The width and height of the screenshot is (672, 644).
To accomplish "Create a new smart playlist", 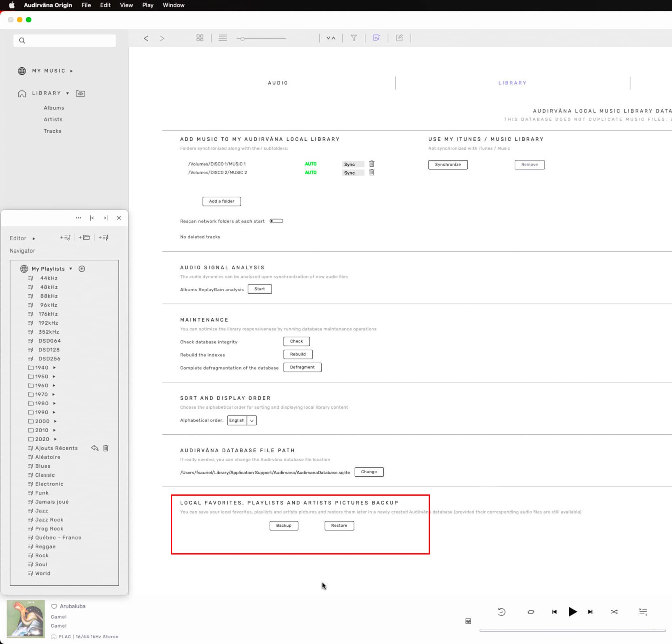I will pyautogui.click(x=103, y=238).
